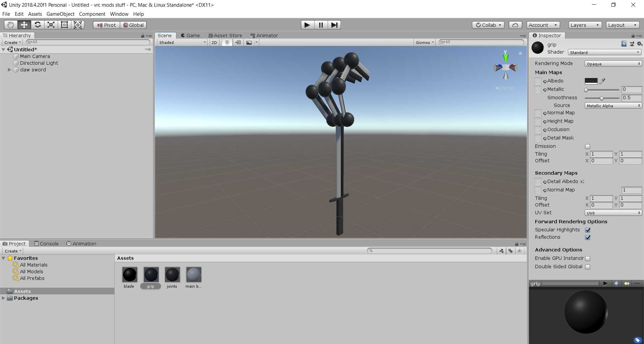Image resolution: width=644 pixels, height=344 pixels.
Task: Select the Rotate tool
Action: click(x=38, y=25)
